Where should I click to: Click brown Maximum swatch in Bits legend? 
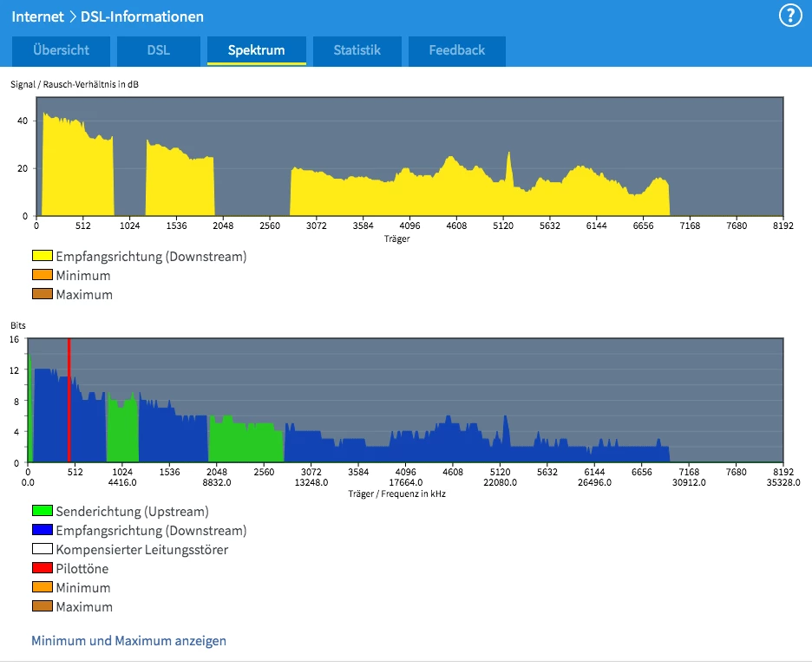coord(42,607)
